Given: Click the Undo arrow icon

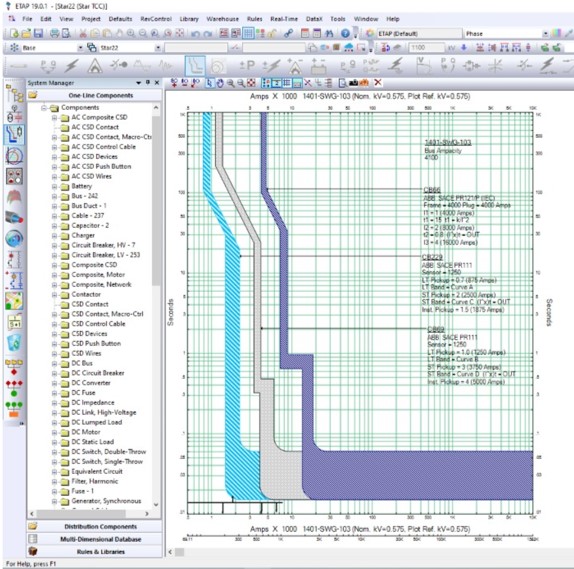Looking at the screenshot, I should point(195,34).
